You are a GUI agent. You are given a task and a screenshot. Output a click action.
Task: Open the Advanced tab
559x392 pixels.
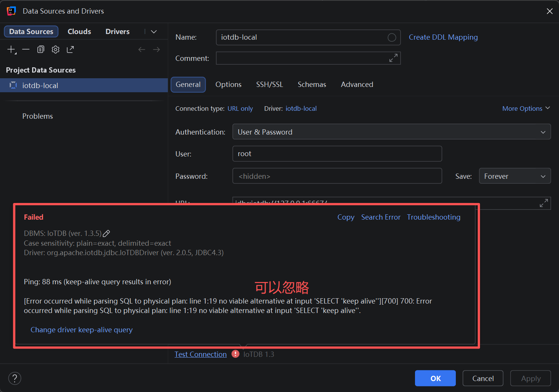coord(357,84)
